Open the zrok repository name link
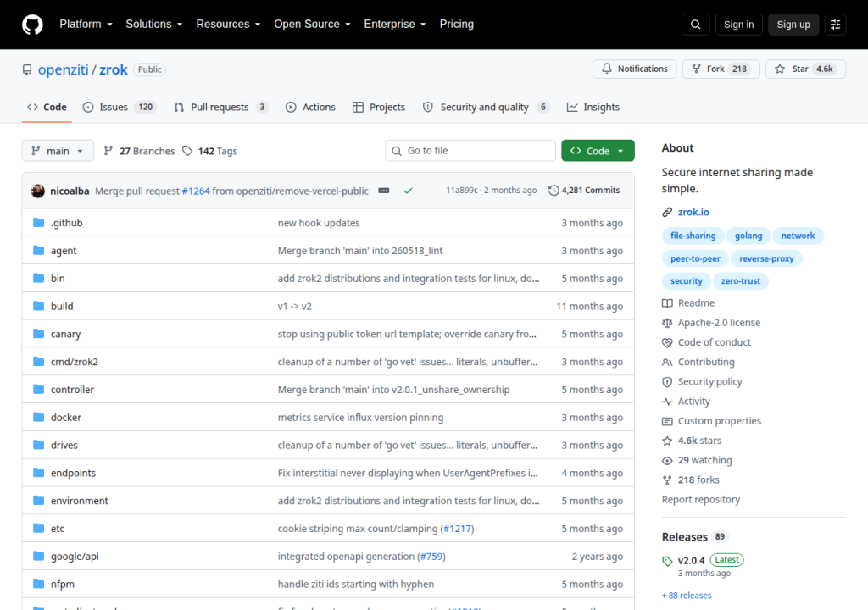The width and height of the screenshot is (868, 610). pyautogui.click(x=114, y=69)
